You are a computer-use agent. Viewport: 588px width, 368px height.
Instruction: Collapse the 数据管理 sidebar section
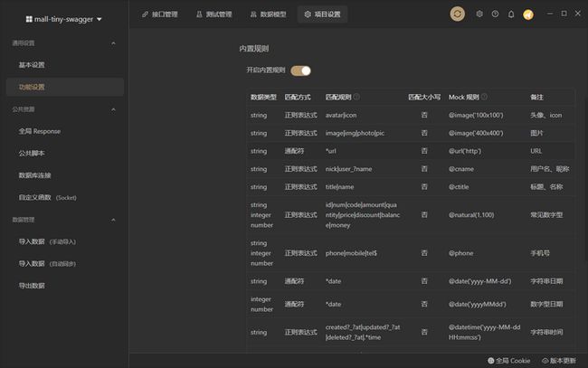113,220
